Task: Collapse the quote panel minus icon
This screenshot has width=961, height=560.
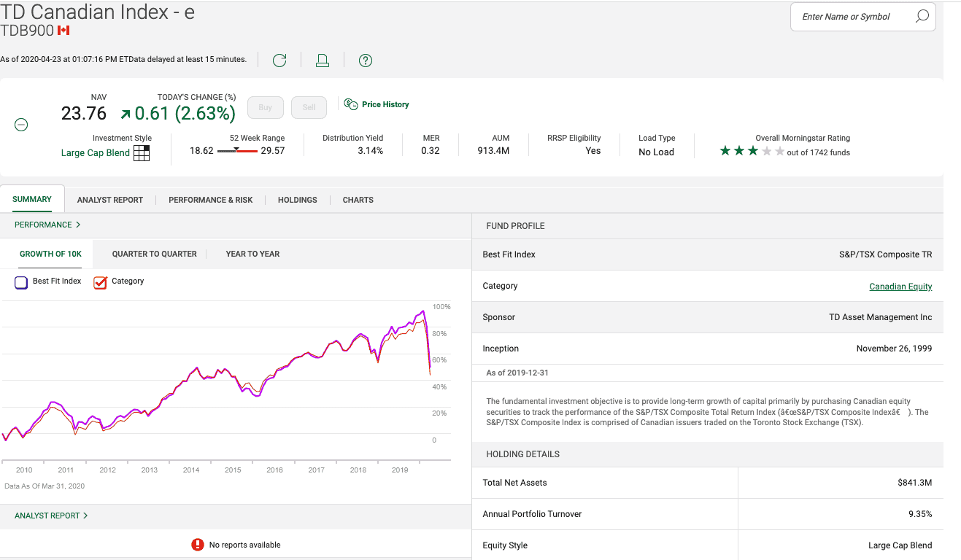Action: pyautogui.click(x=22, y=125)
